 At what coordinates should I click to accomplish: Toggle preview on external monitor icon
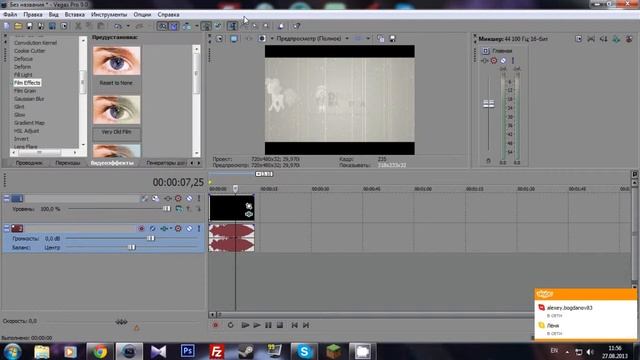234,39
